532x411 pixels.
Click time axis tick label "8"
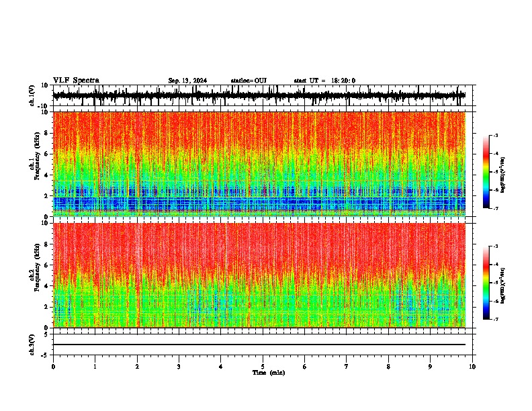point(388,367)
